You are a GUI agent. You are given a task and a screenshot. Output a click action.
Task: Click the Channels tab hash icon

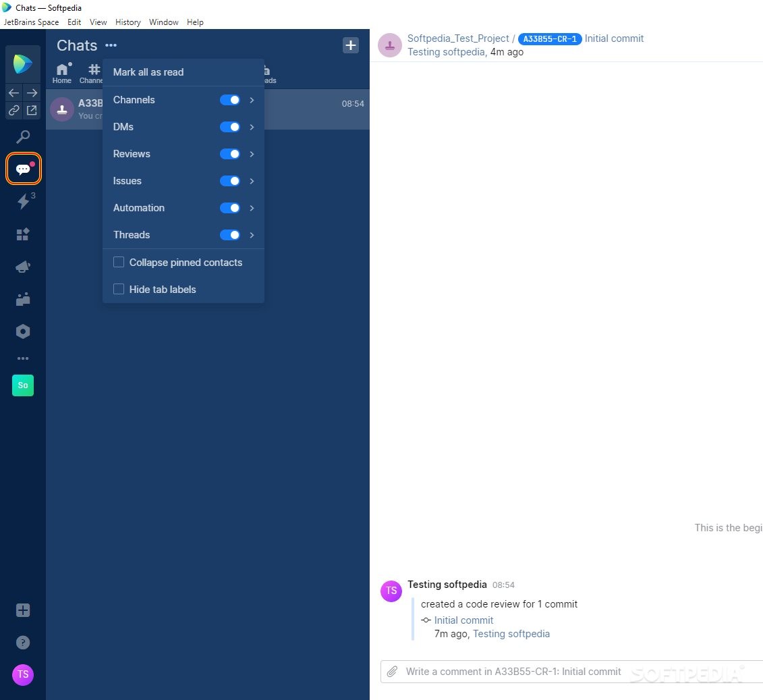pos(92,74)
